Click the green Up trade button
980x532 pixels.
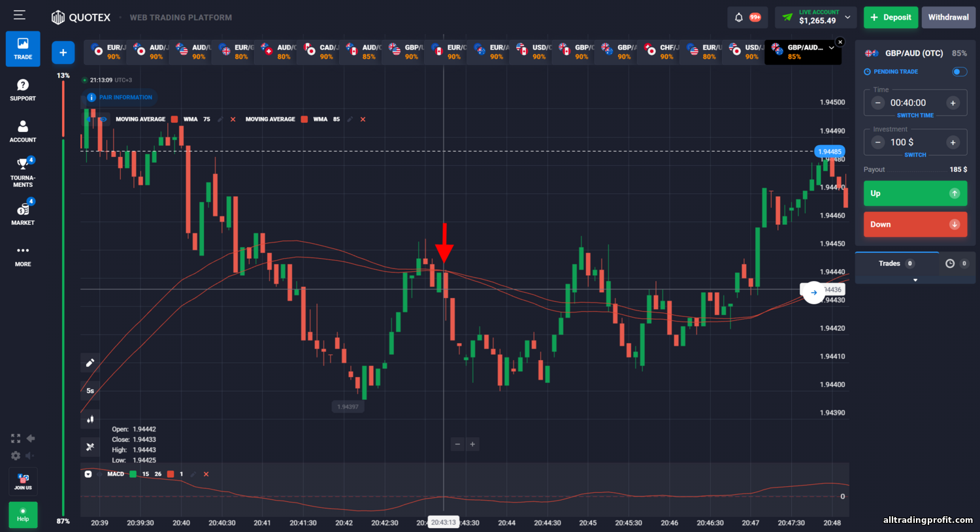915,193
